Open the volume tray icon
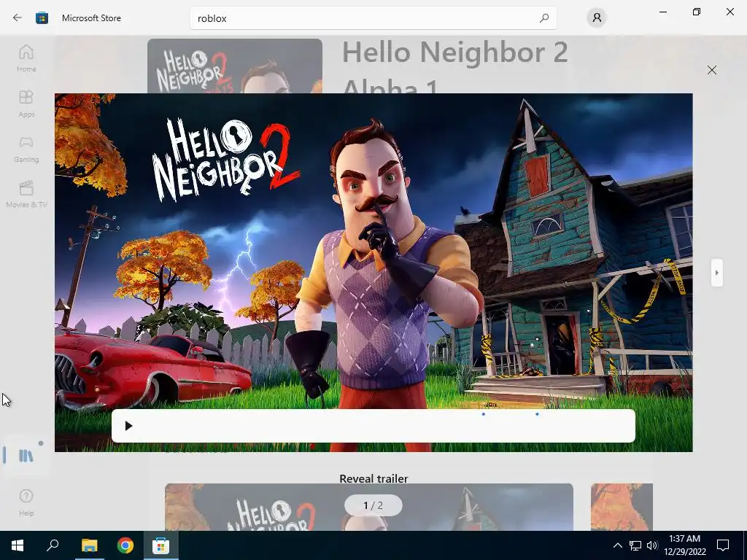This screenshot has height=560, width=747. pyautogui.click(x=652, y=545)
